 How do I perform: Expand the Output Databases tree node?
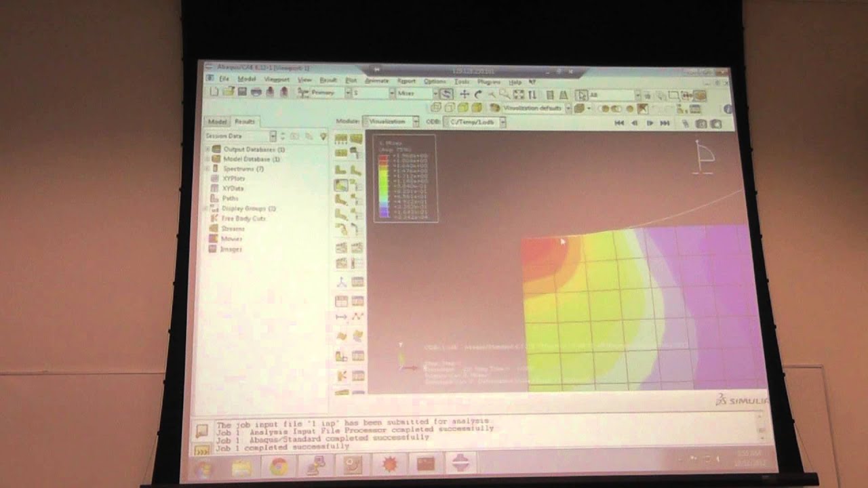click(x=207, y=149)
